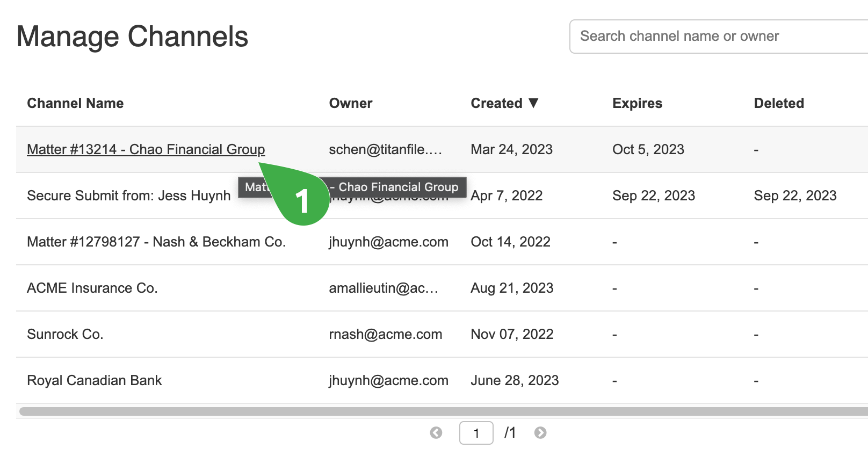Image resolution: width=868 pixels, height=463 pixels.
Task: Open the Sunrock Co. channel
Action: pos(64,334)
